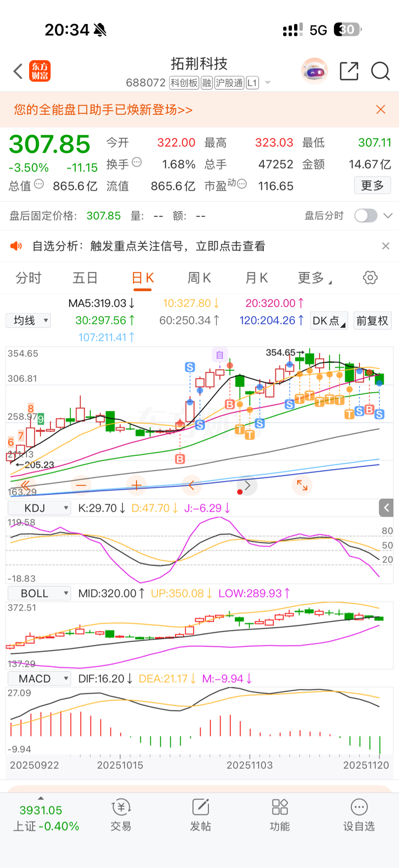Switch to 月K tab

point(256,278)
